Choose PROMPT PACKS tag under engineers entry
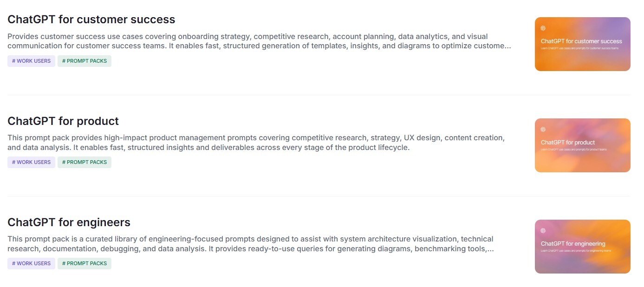 85,263
